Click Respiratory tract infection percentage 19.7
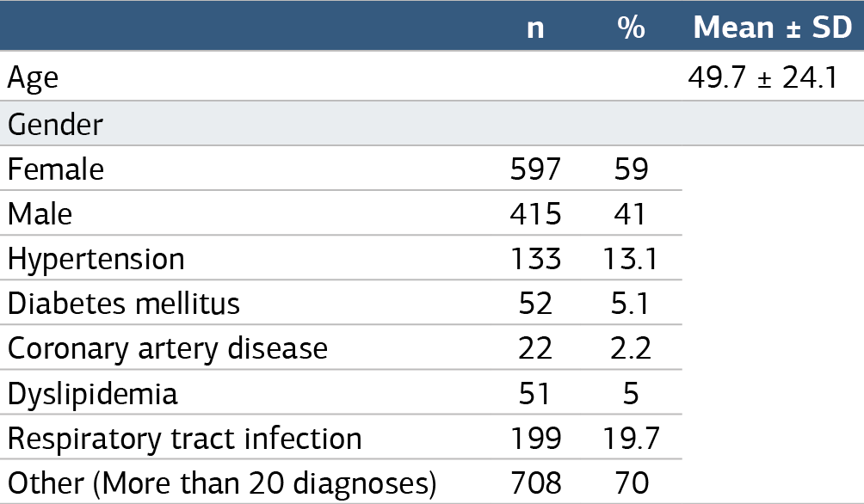This screenshot has height=504, width=864. (x=631, y=439)
